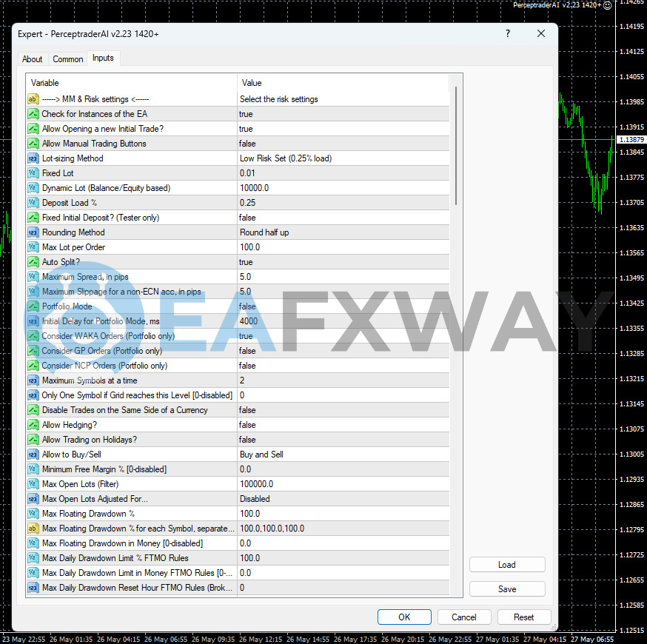The image size is (647, 644).
Task: Click the icon beside 'Maximum Symbols at a time'
Action: coord(33,380)
